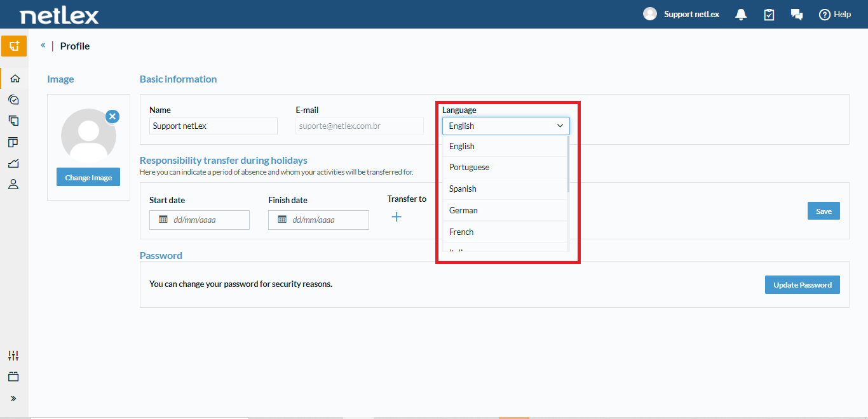Click the Start date input field
This screenshot has height=419, width=868.
200,220
